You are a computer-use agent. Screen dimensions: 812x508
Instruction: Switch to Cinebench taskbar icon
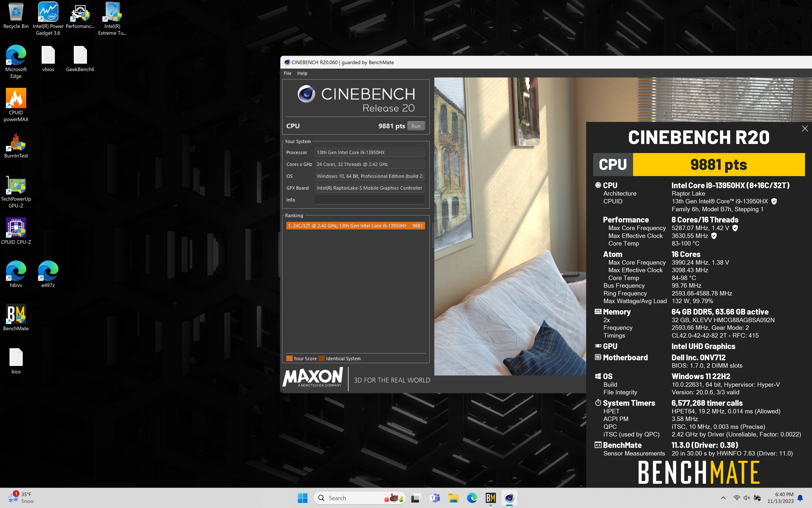point(509,498)
